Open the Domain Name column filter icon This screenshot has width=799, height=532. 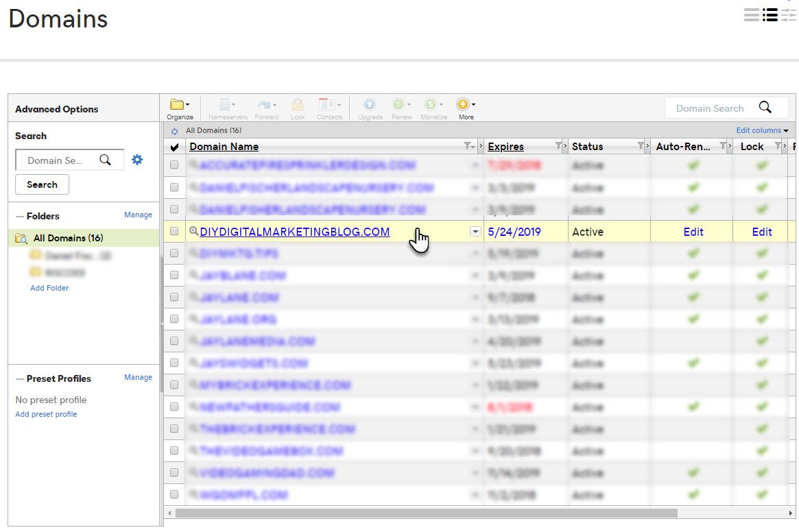coord(468,146)
